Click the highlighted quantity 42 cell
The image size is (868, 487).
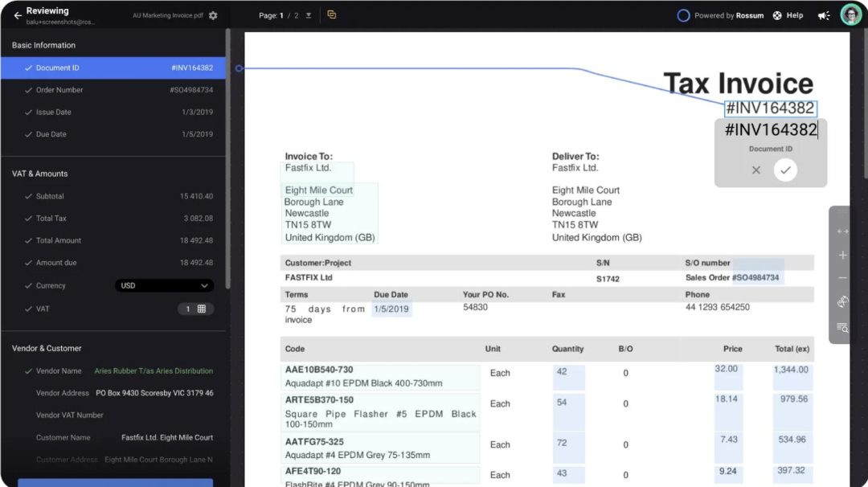[568, 377]
